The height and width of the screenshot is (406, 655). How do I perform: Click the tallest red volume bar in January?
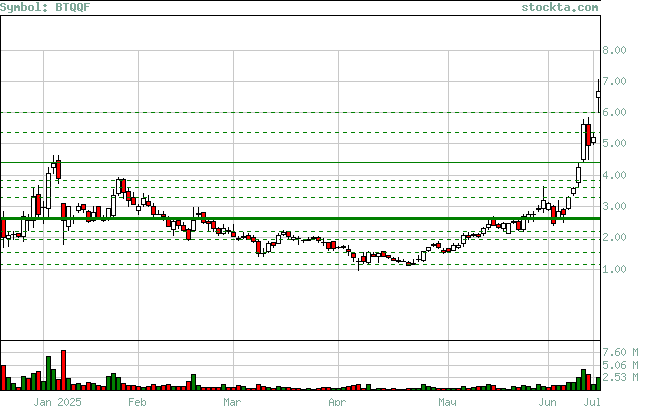[63, 370]
